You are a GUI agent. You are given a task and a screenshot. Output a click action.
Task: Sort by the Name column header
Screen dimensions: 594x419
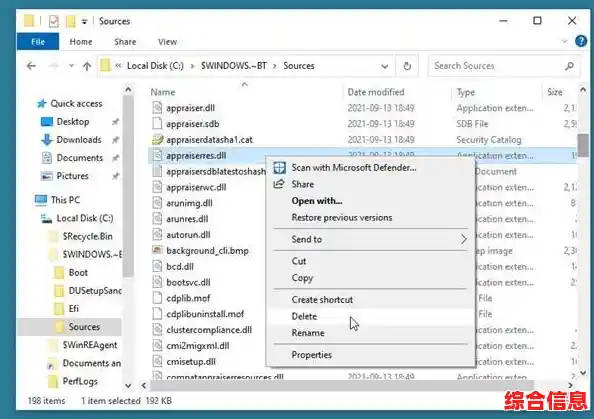point(163,92)
